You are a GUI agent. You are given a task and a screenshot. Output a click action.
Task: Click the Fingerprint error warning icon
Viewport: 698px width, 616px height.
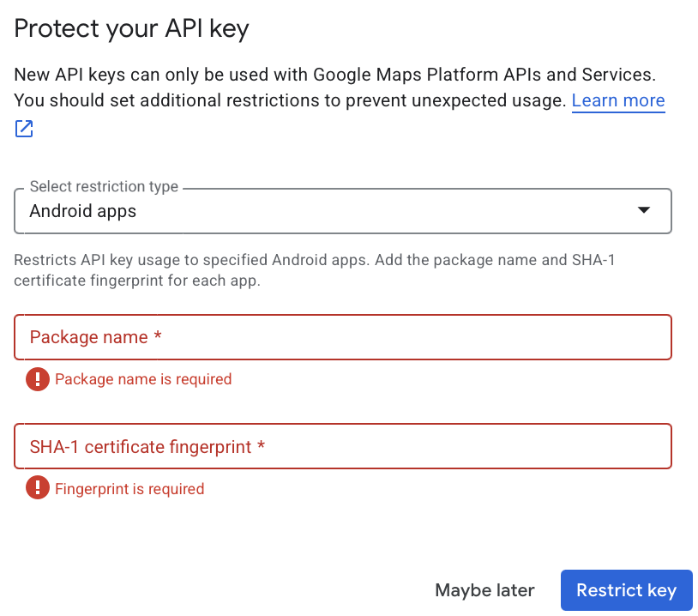tap(37, 489)
